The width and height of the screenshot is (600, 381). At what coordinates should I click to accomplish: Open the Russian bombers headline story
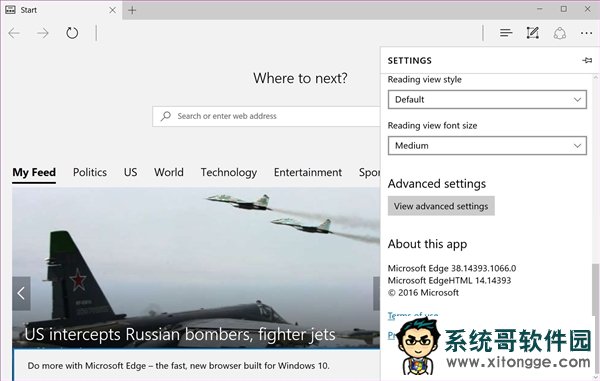pos(180,334)
